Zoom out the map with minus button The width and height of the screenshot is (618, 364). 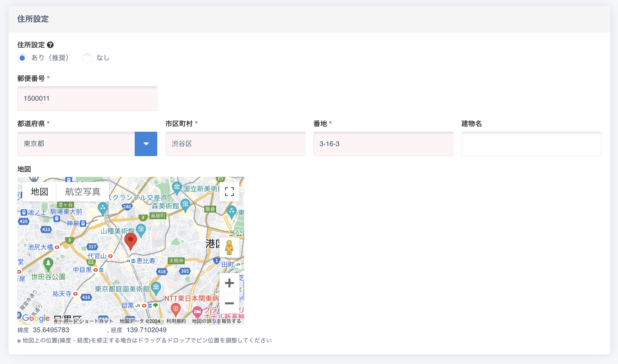(x=229, y=303)
